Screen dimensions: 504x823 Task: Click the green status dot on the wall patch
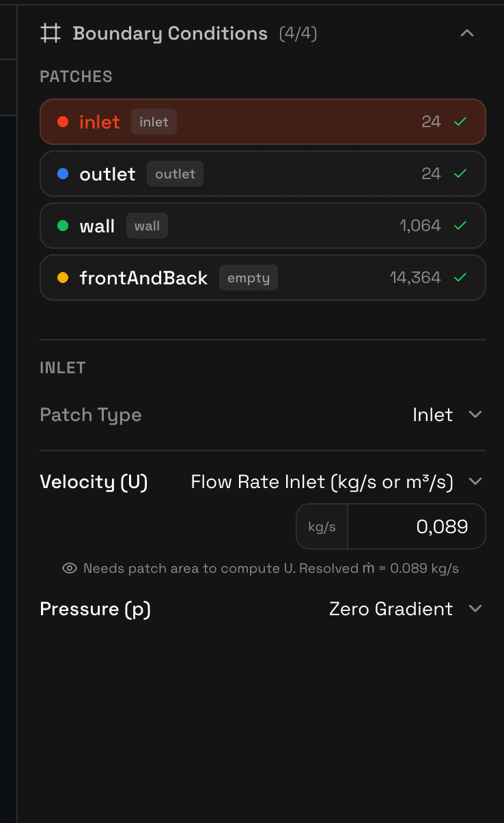(x=61, y=226)
